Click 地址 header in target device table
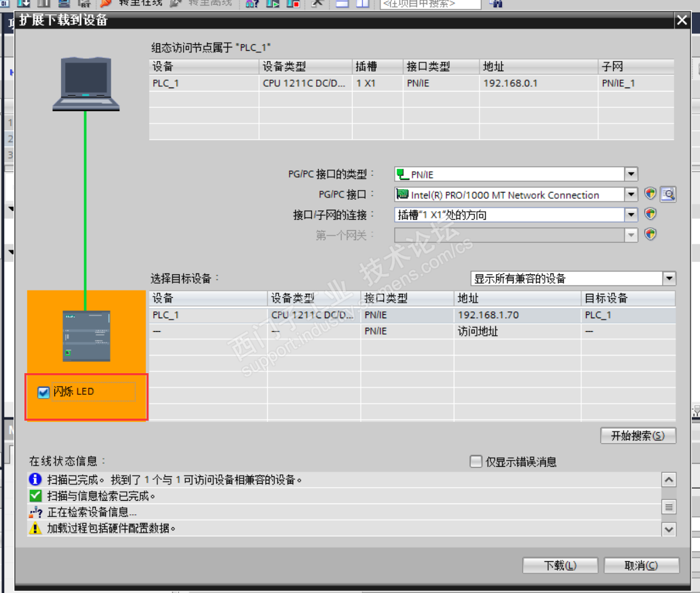The width and height of the screenshot is (700, 593). (x=518, y=299)
